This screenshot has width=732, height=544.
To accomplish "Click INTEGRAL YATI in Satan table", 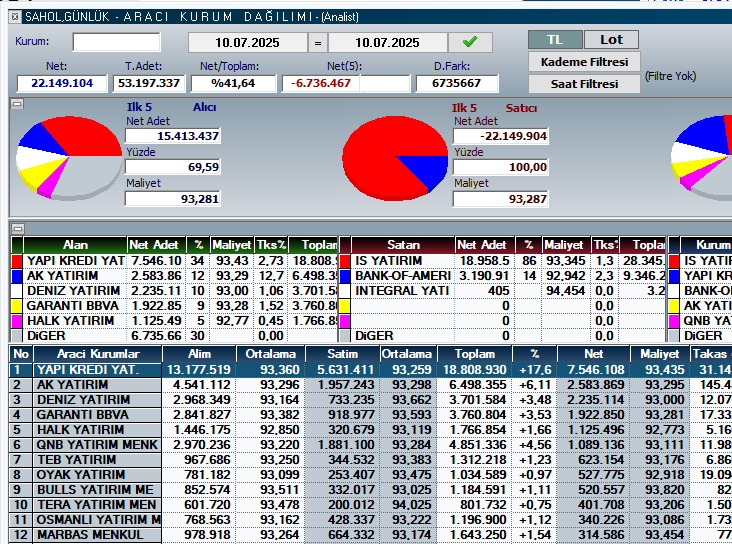I will click(x=401, y=291).
